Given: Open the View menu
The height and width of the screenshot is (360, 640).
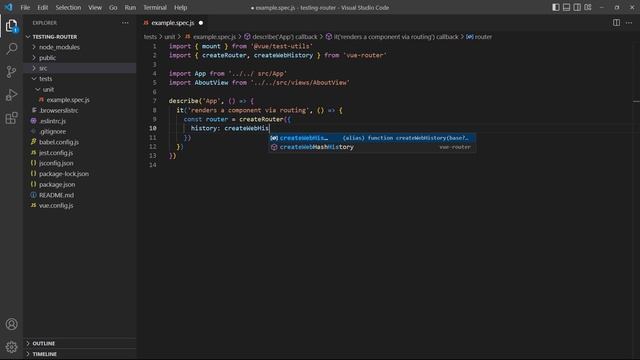Looking at the screenshot, I should tap(95, 7).
